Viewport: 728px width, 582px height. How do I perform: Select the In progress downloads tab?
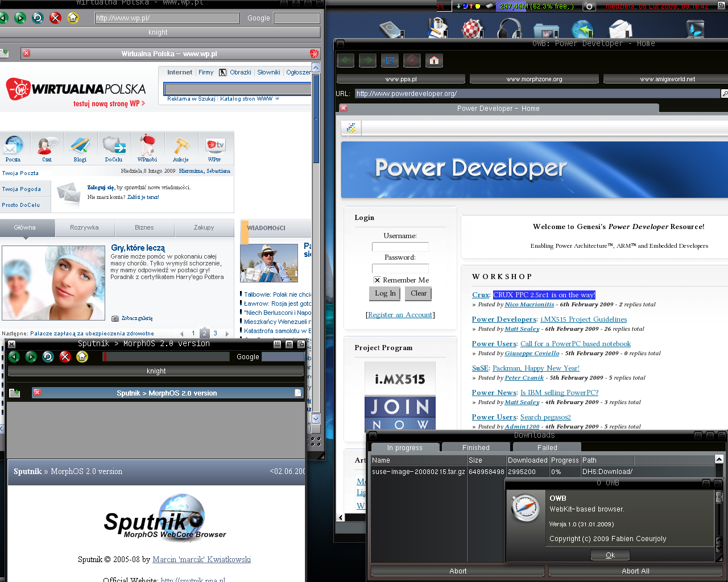[x=404, y=448]
